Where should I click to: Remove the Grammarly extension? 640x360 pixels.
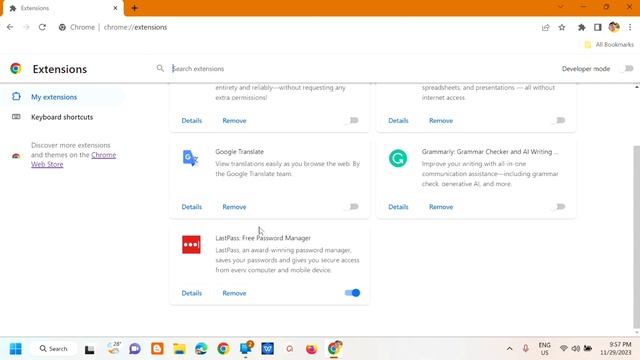point(441,207)
